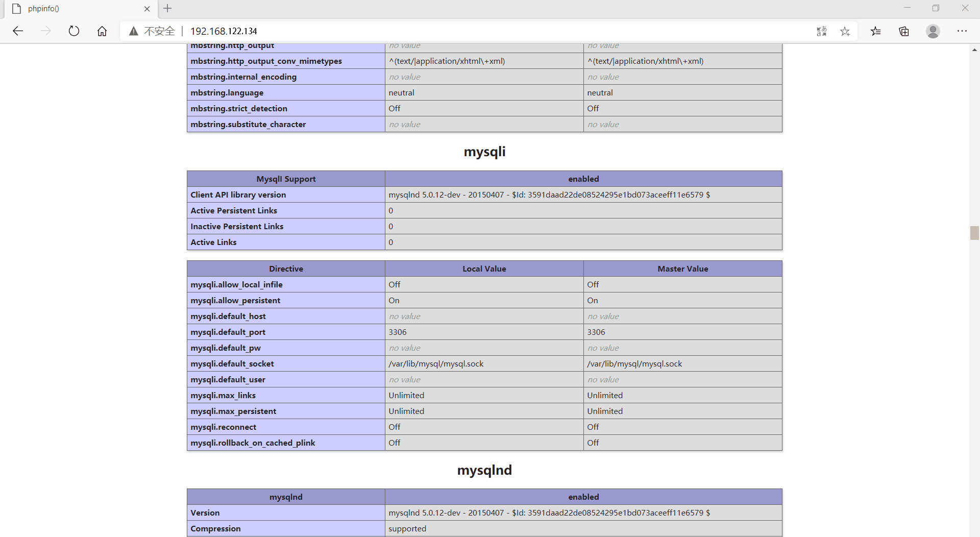Screen dimensions: 980x537
Task: Select the mysqli.max_persistent directive
Action: [233, 411]
